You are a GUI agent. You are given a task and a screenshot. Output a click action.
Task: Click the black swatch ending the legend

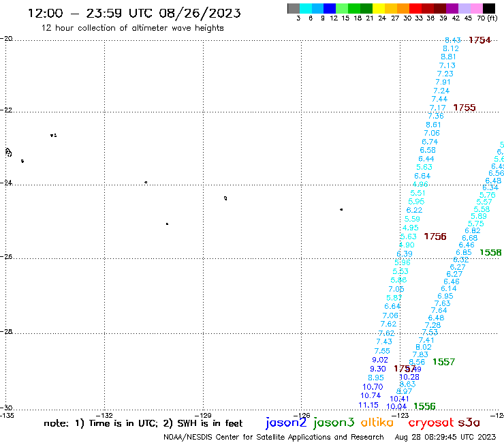489,8
